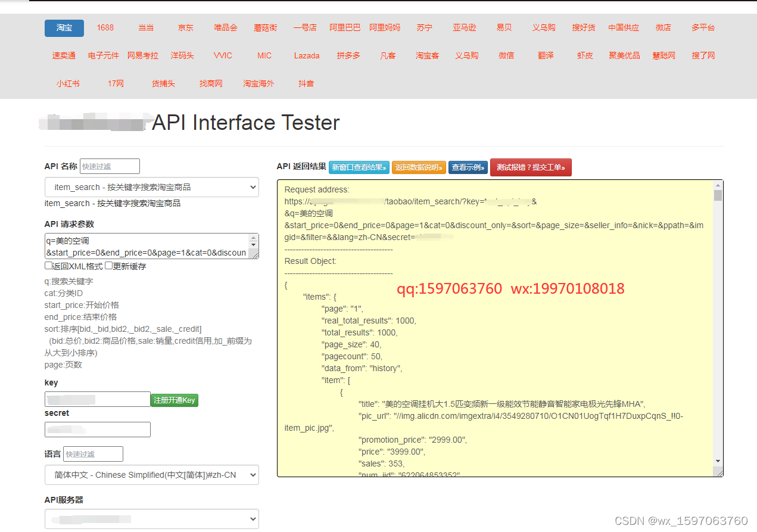Open the 淘宝海外 tab

258,84
